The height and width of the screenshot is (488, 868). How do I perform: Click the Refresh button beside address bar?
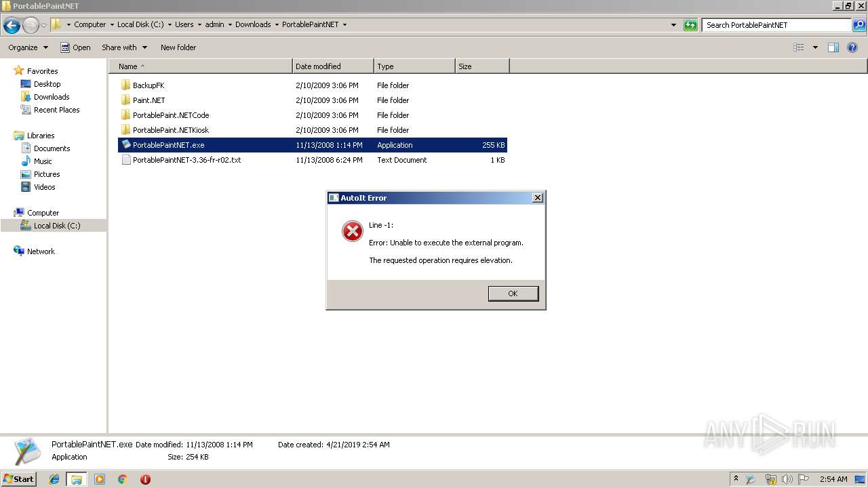pos(690,25)
